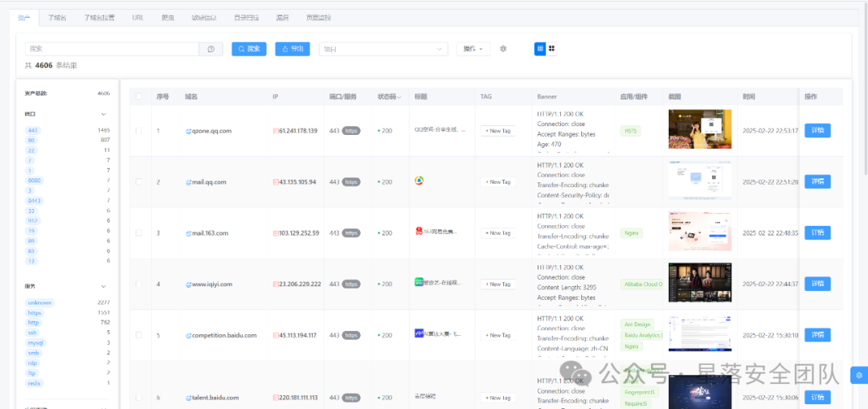Click the iQiyi favicon in the title column
The image size is (868, 409).
pos(419,282)
